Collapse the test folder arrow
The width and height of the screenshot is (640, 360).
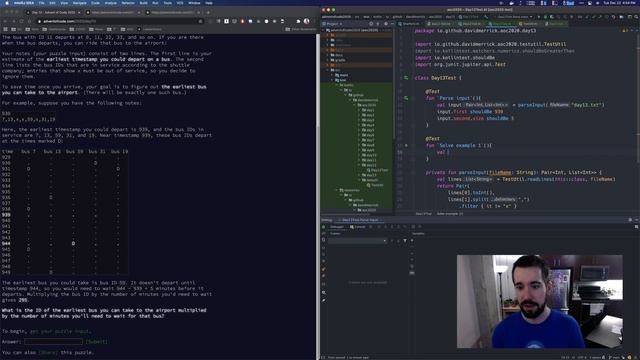pos(332,80)
